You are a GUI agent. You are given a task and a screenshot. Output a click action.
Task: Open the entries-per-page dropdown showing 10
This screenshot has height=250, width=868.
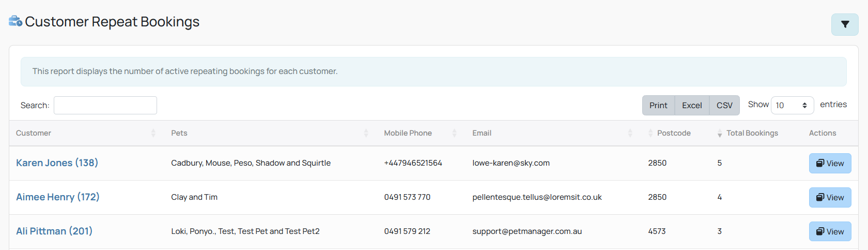point(792,105)
